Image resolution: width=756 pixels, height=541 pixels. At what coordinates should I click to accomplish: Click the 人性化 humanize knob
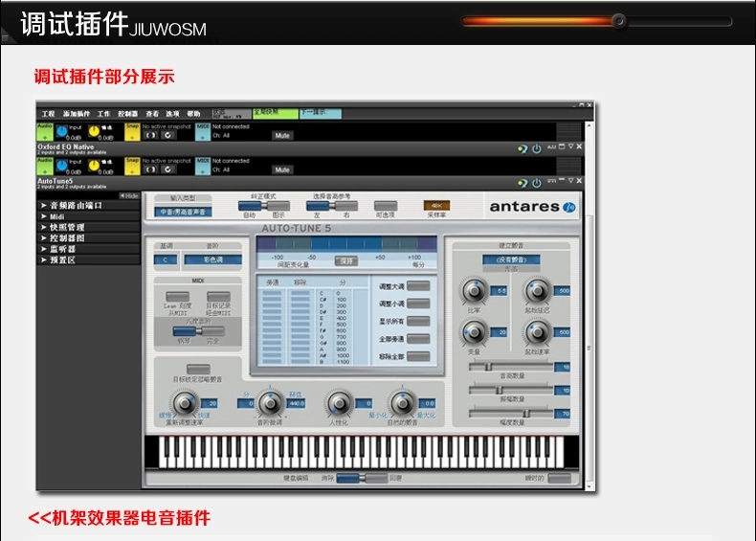coord(339,403)
